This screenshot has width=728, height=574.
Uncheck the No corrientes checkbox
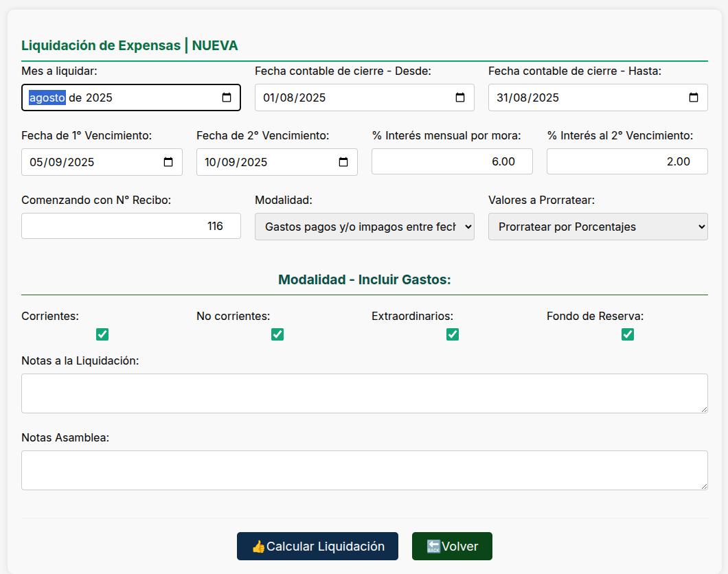277,334
